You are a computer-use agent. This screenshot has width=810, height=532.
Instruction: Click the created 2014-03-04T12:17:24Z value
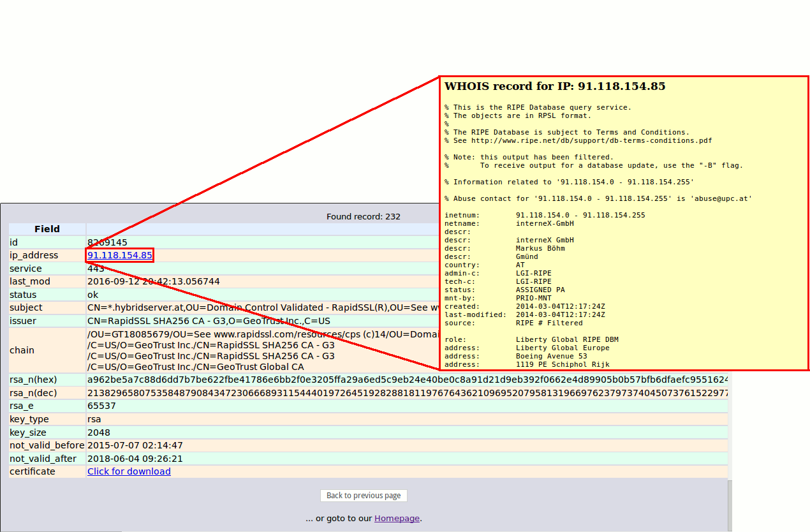coord(561,306)
